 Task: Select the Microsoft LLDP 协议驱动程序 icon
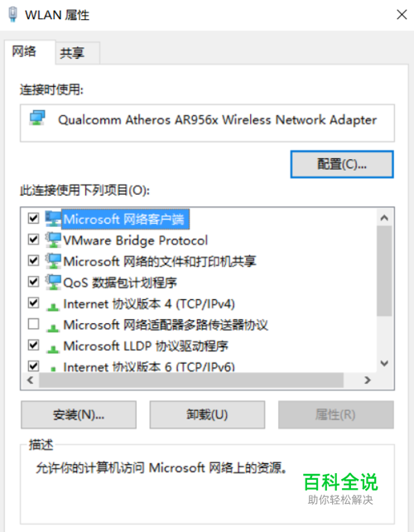click(53, 348)
